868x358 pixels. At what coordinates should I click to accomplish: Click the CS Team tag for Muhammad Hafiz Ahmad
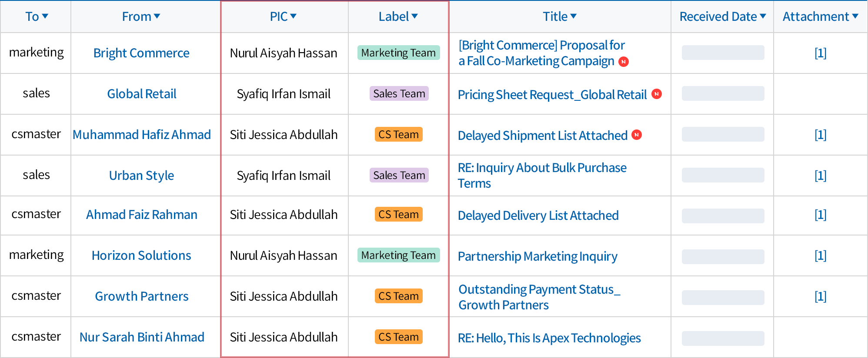[398, 134]
